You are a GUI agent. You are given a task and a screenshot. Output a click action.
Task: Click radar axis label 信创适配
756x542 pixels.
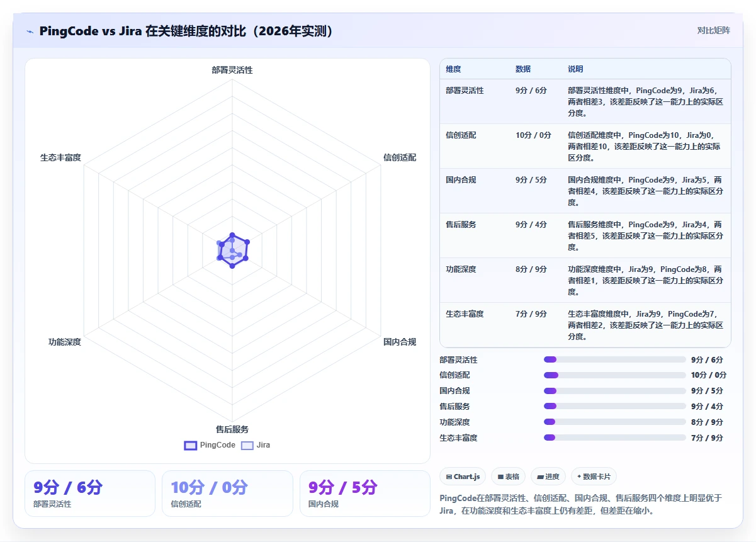tap(400, 157)
